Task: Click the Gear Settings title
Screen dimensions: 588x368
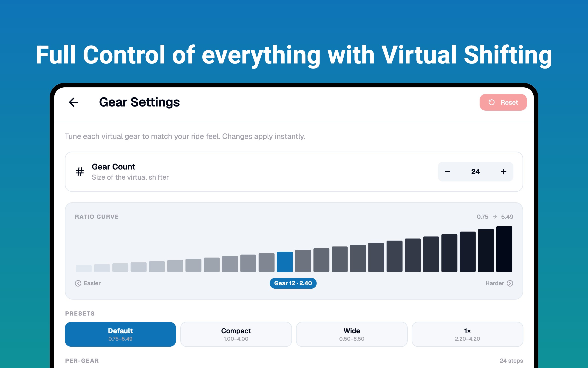Action: point(139,102)
